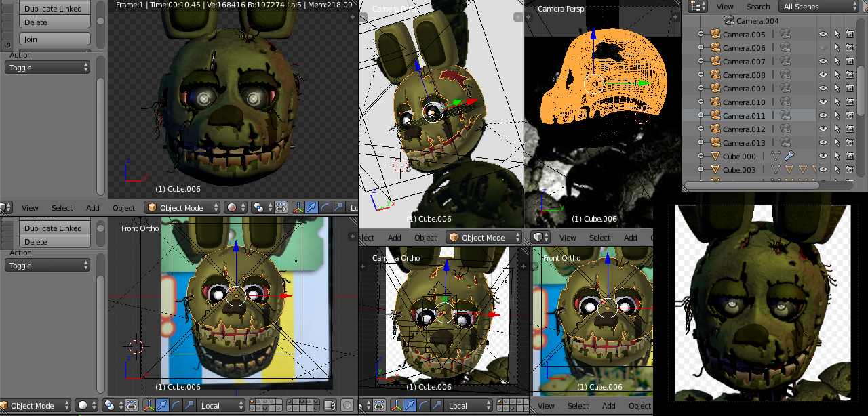868x416 pixels.
Task: Hide Camera.005 with its eye icon
Action: tap(823, 34)
